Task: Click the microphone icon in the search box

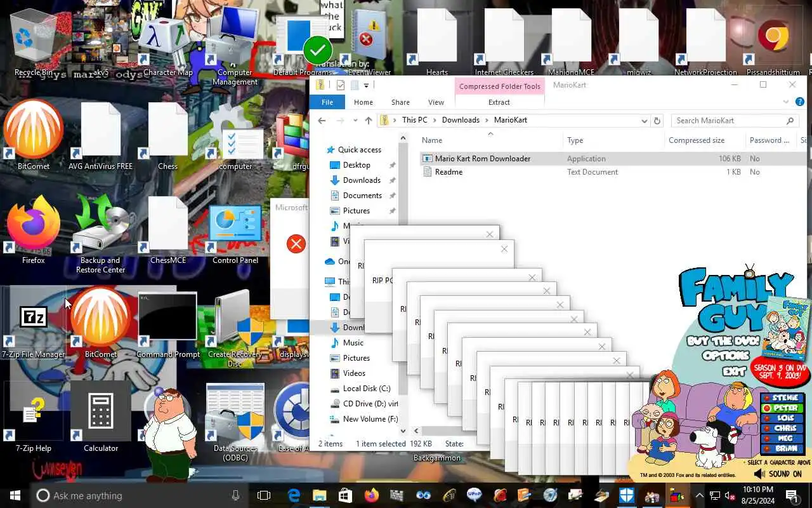Action: [x=235, y=495]
